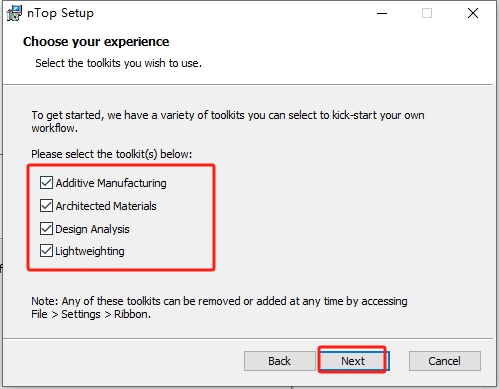Click the Select the toolkits you wish subtitle
This screenshot has height=389, width=499.
point(118,63)
